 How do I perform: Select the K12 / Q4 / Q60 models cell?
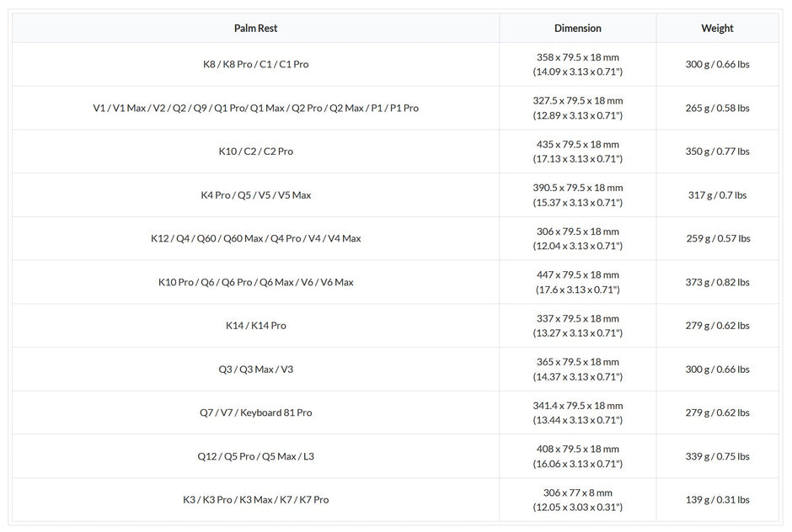(255, 238)
